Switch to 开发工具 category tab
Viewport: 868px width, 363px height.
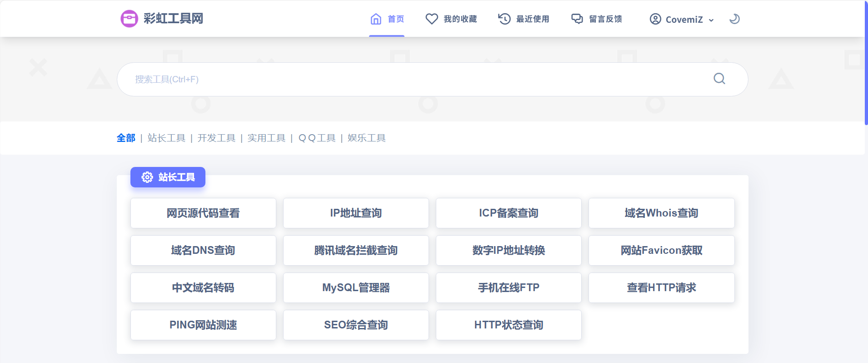pos(216,138)
